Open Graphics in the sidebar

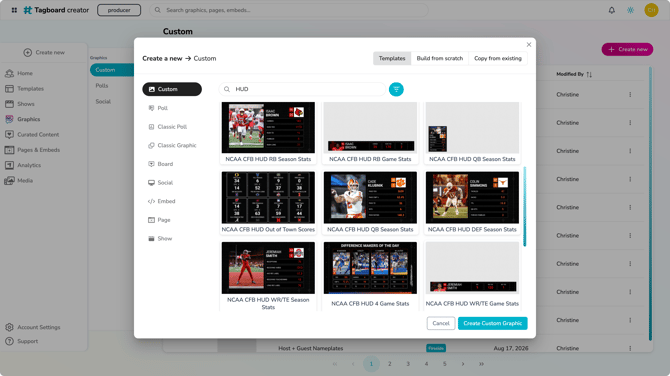(x=22, y=119)
